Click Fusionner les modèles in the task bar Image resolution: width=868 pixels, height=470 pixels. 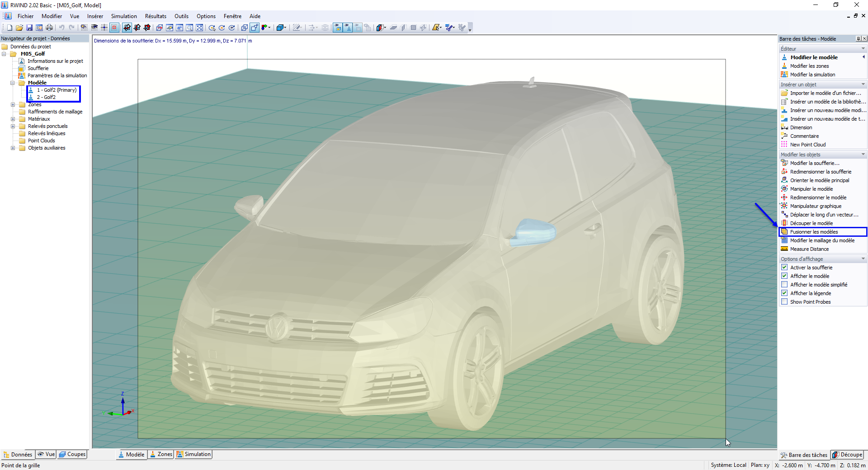click(x=814, y=232)
